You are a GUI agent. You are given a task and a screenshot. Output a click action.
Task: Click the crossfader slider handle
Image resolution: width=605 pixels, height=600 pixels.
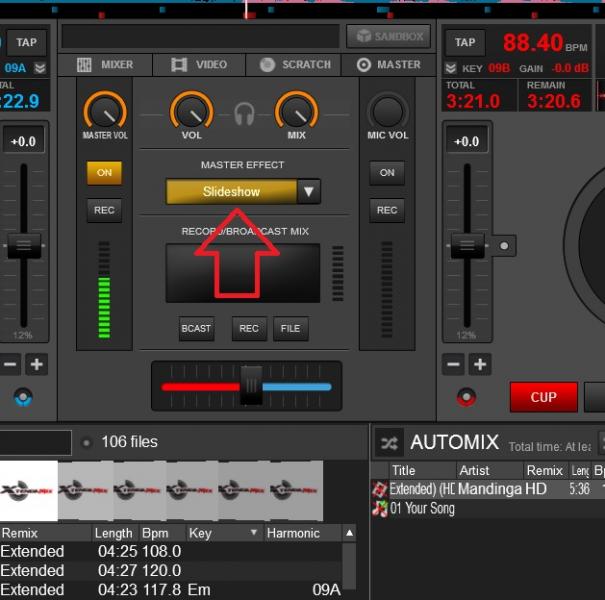252,386
